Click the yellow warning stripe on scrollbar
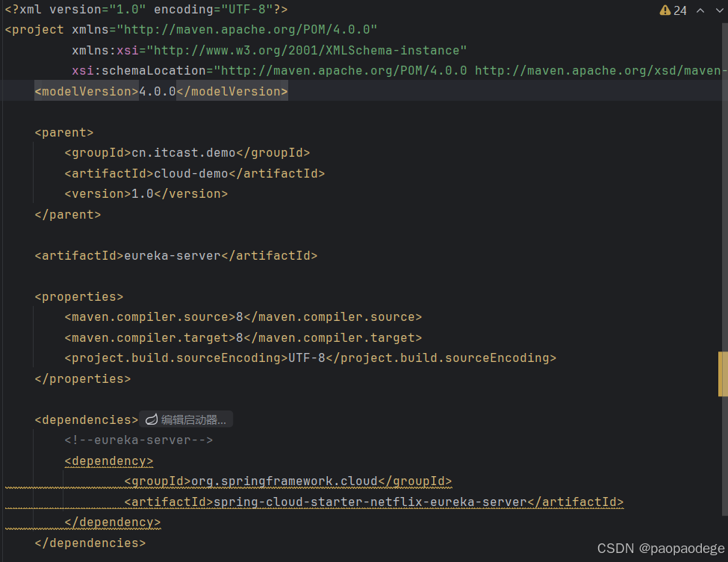728x562 pixels. [723, 374]
